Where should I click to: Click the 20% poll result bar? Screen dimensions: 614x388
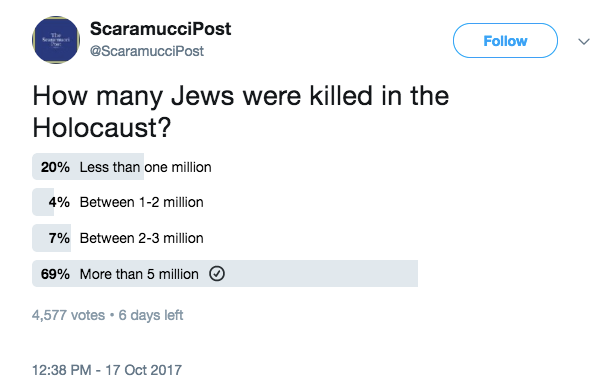click(x=88, y=167)
